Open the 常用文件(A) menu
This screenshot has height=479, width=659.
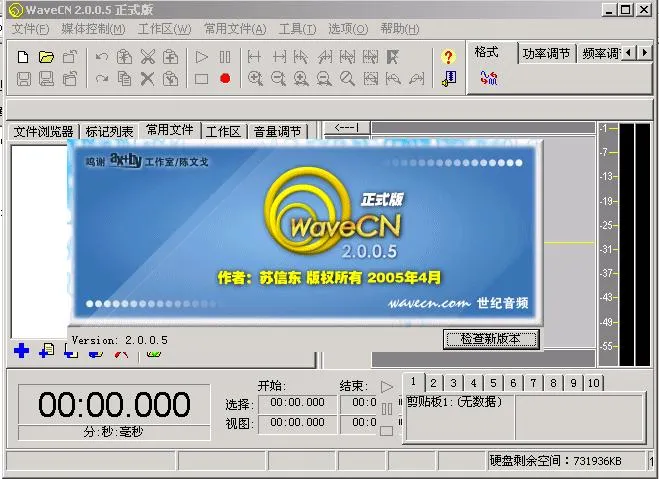coord(235,29)
